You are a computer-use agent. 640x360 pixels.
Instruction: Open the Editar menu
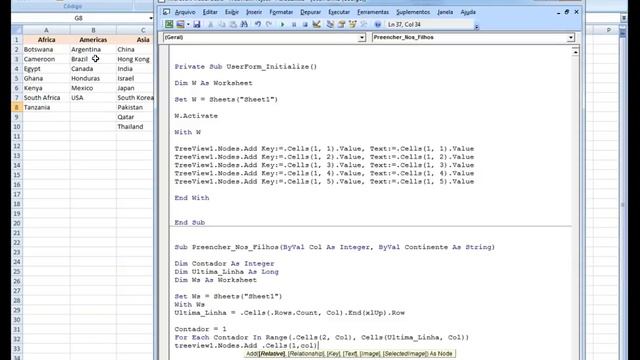[x=210, y=12]
